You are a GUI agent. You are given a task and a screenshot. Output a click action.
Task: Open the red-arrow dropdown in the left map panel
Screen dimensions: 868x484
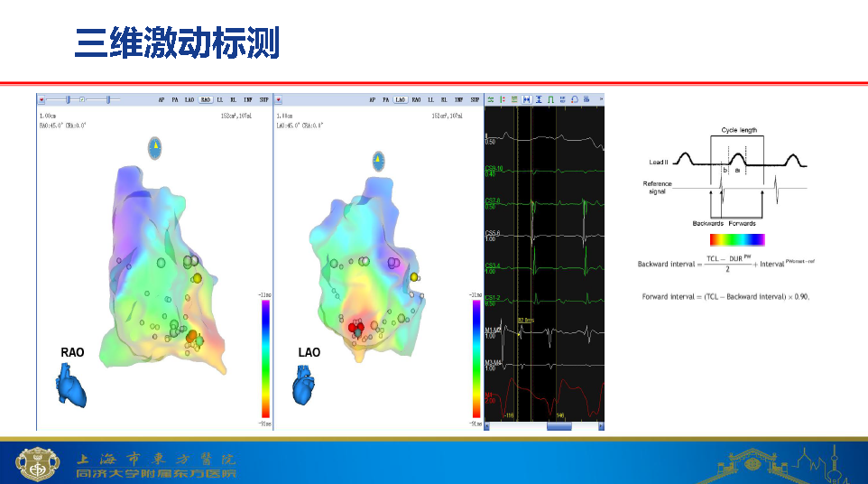42,98
